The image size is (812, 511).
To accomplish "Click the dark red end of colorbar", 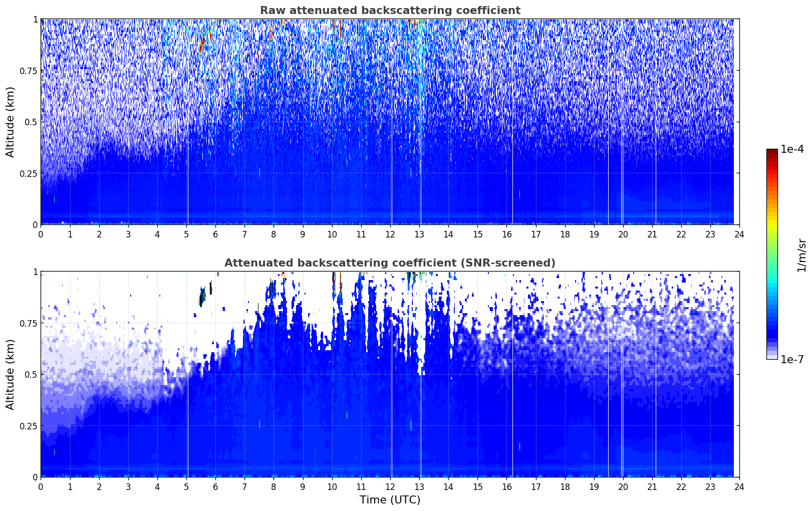I will click(772, 152).
